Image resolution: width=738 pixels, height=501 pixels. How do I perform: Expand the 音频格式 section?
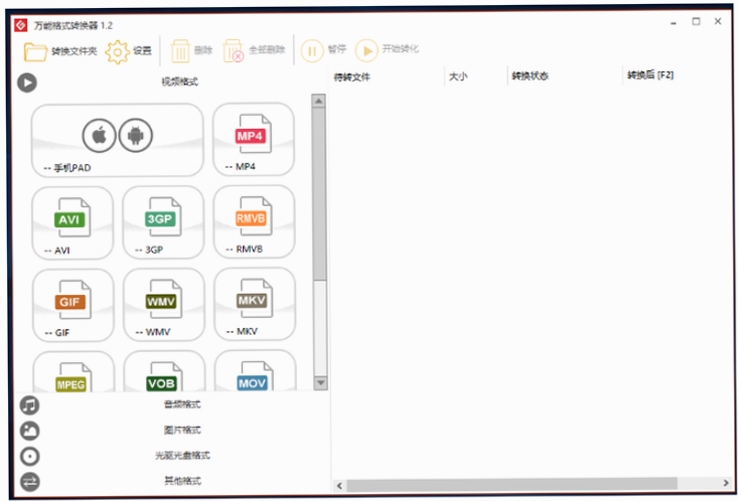tap(182, 404)
